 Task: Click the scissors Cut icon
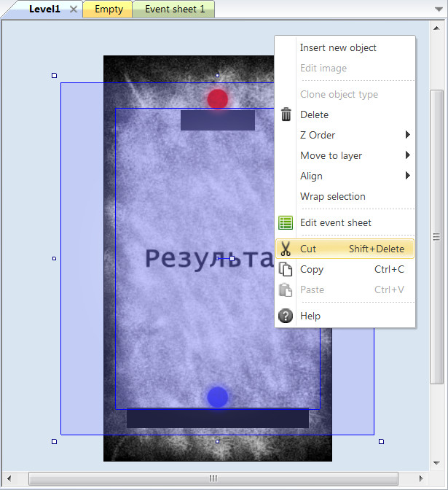(x=286, y=249)
